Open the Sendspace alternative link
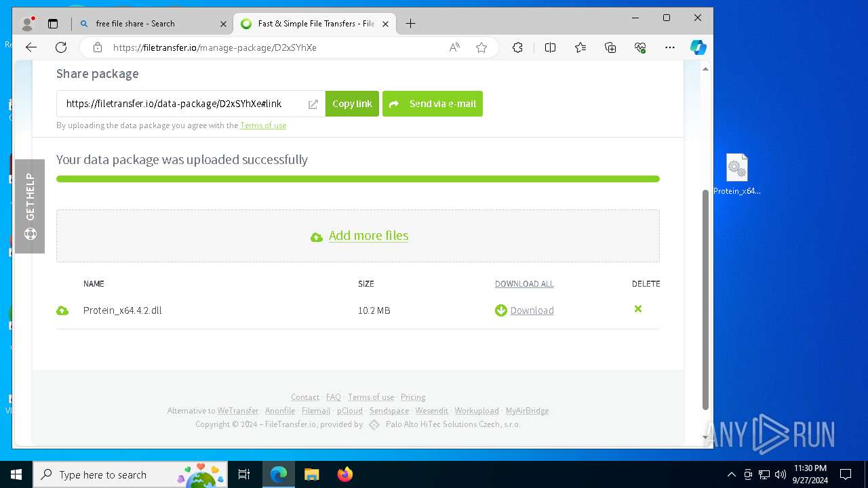Image resolution: width=868 pixels, height=488 pixels. point(389,411)
